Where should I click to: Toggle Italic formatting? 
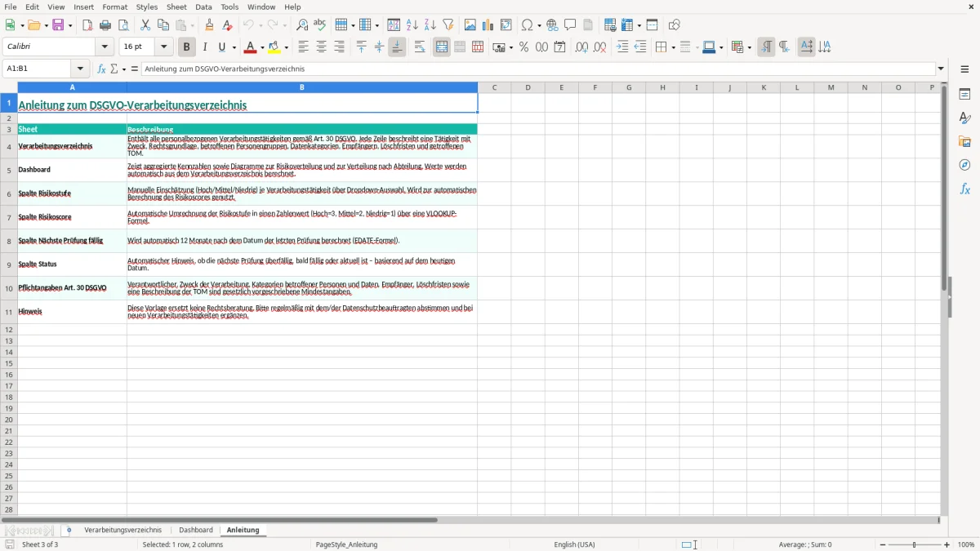pyautogui.click(x=205, y=47)
